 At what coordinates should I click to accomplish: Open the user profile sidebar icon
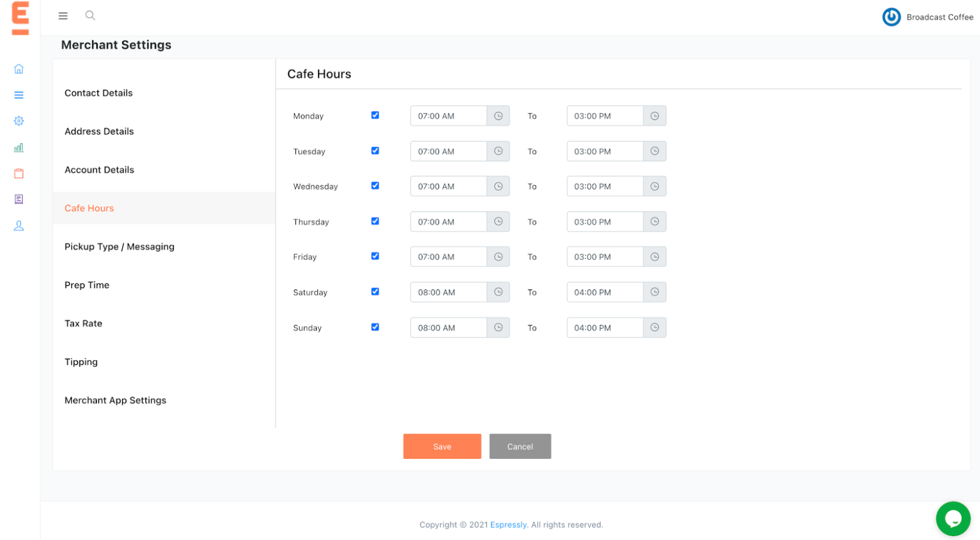coord(19,225)
